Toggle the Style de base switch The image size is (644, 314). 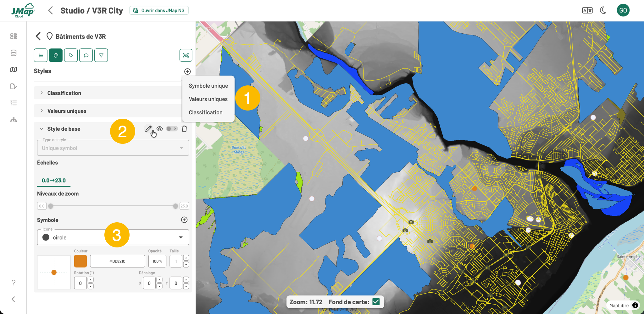pyautogui.click(x=172, y=129)
